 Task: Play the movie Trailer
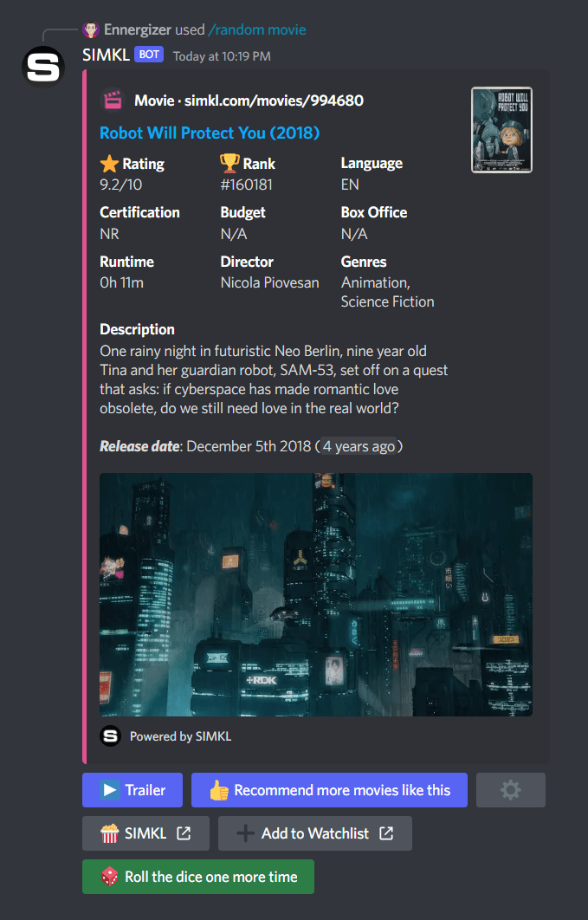(132, 790)
